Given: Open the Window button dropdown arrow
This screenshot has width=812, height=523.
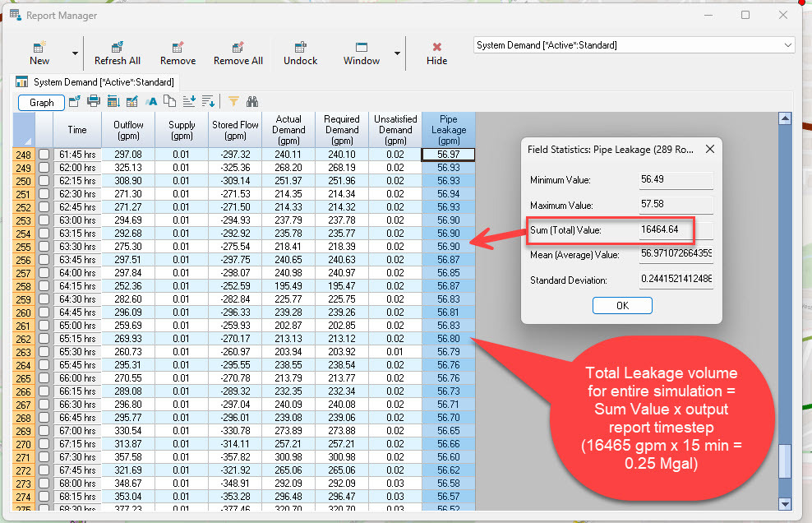Looking at the screenshot, I should point(397,53).
